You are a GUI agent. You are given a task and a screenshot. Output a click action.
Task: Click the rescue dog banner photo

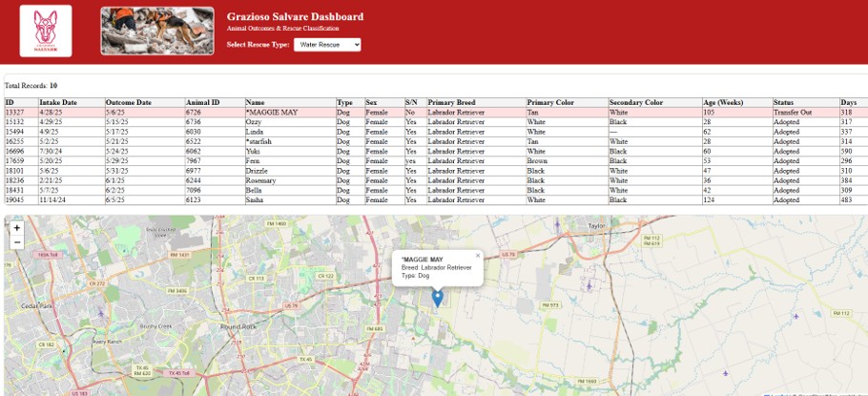(157, 31)
